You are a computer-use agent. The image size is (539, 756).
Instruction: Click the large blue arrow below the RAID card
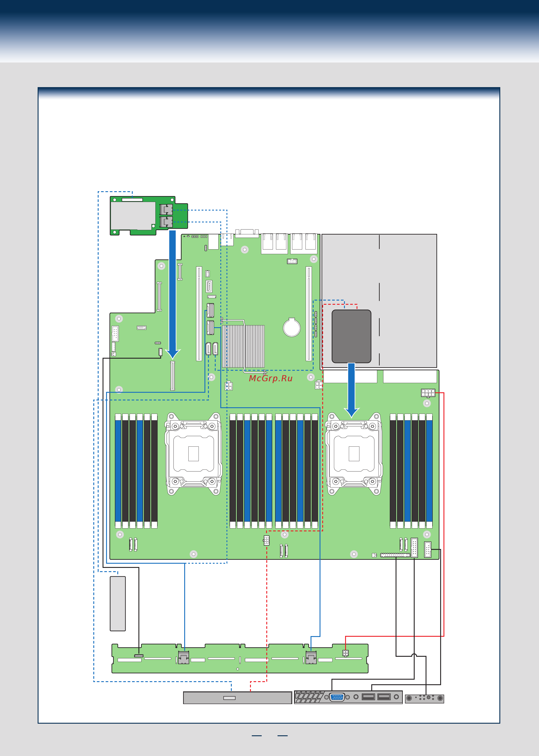click(x=173, y=295)
